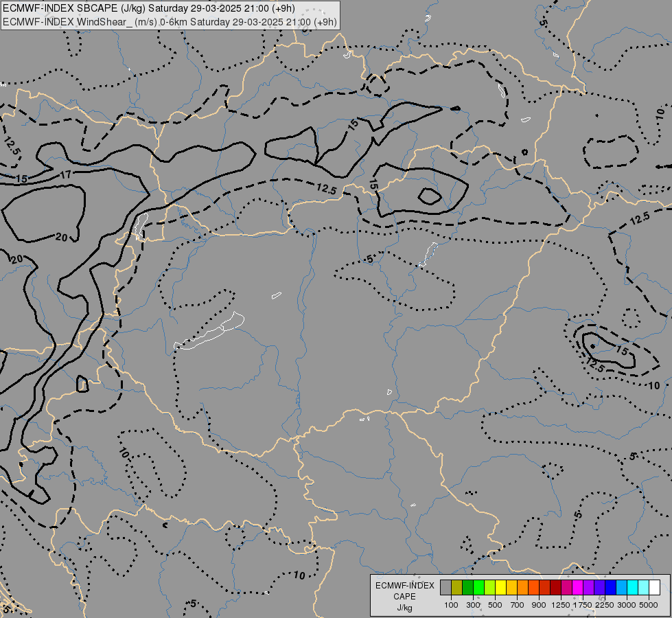
Task: Select the olive legend swatch
Action: (x=457, y=587)
